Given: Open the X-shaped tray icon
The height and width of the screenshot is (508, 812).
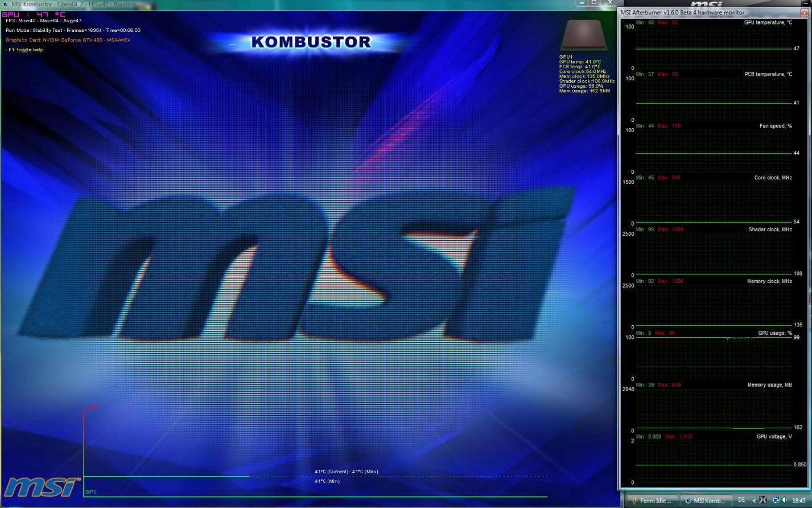Looking at the screenshot, I should (x=763, y=500).
